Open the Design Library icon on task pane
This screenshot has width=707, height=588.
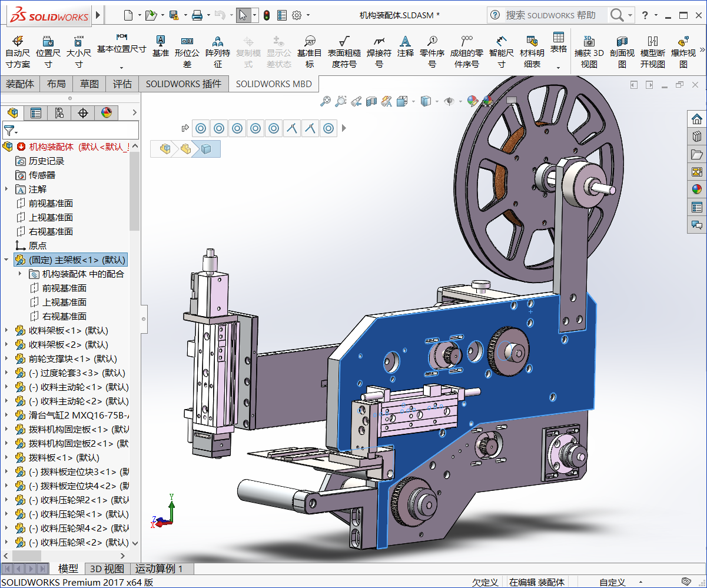pyautogui.click(x=697, y=137)
